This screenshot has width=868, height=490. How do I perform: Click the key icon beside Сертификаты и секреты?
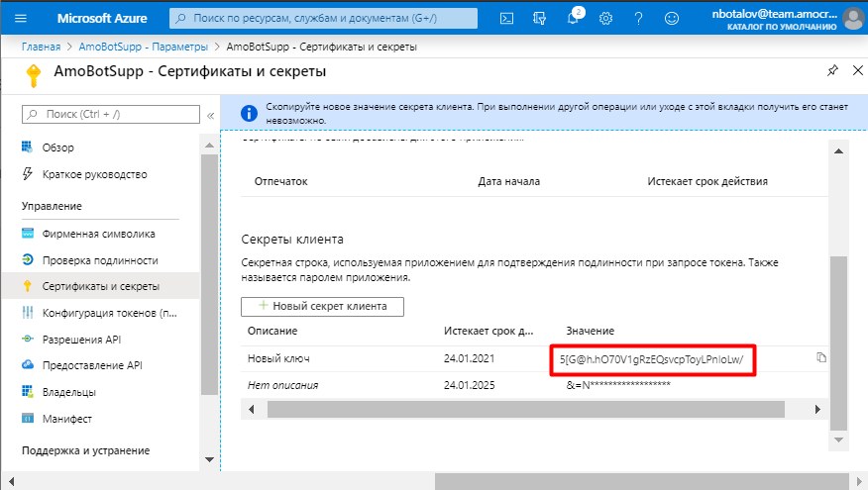pos(27,286)
